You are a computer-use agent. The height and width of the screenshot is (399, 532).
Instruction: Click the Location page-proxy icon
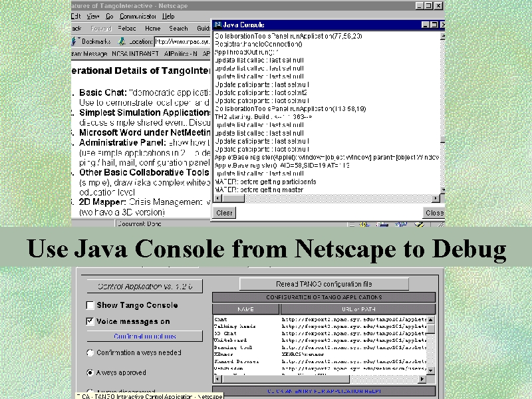122,41
